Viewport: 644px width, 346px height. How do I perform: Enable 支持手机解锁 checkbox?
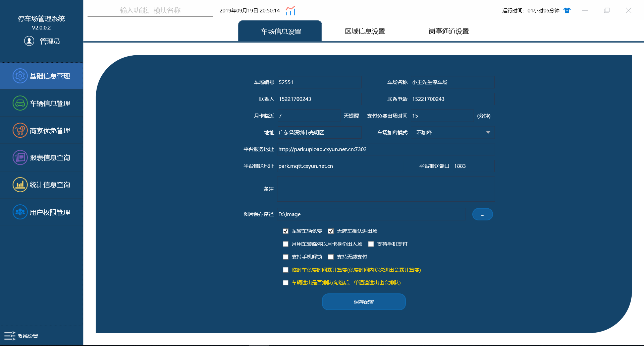pyautogui.click(x=285, y=257)
